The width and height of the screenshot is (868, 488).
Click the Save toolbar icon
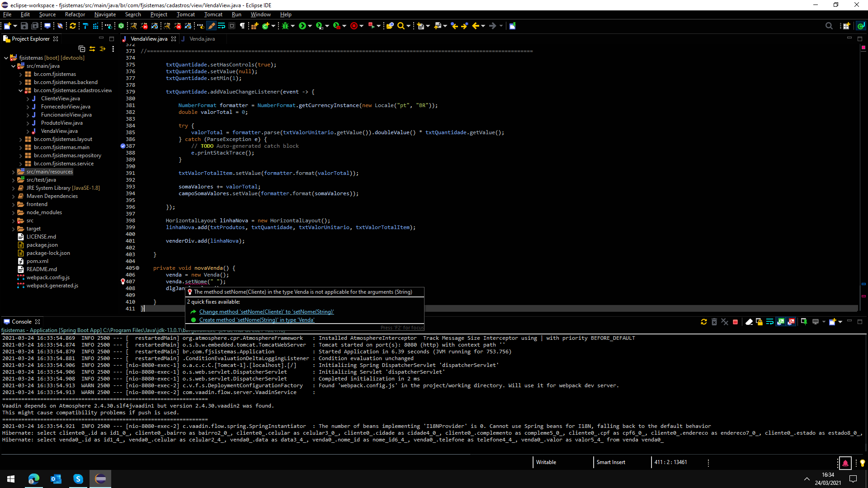(24, 26)
